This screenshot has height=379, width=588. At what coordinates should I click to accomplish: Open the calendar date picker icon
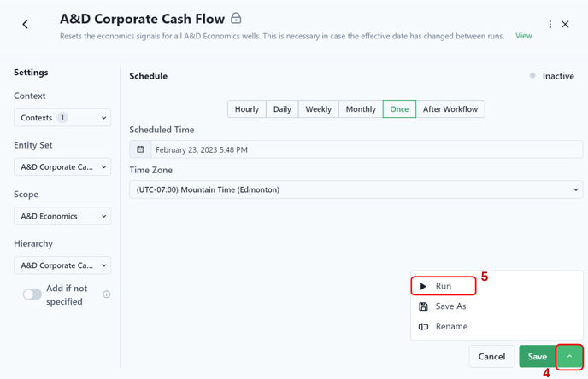(140, 149)
